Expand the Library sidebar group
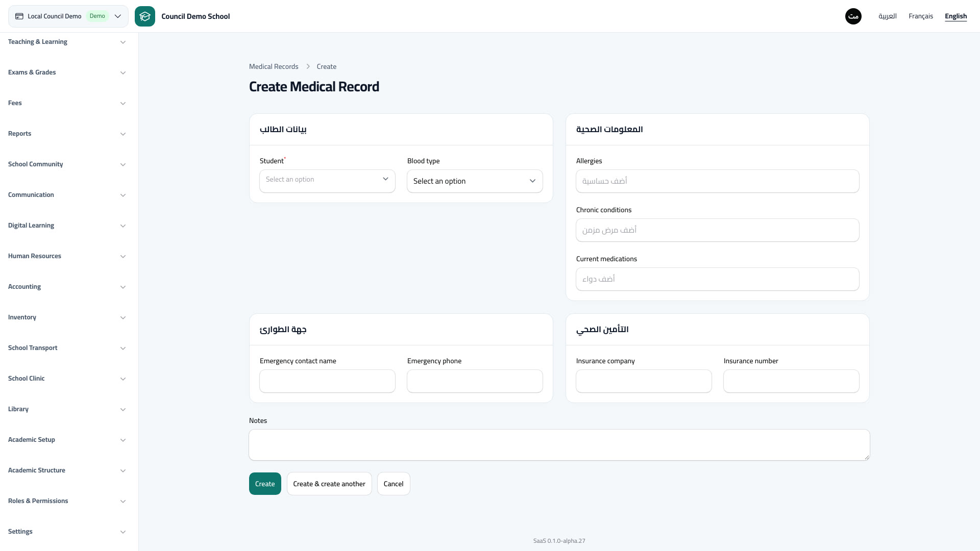 point(67,409)
